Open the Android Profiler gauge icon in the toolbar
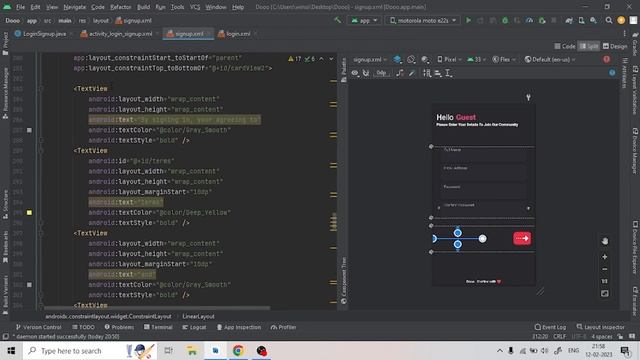 tap(529, 20)
